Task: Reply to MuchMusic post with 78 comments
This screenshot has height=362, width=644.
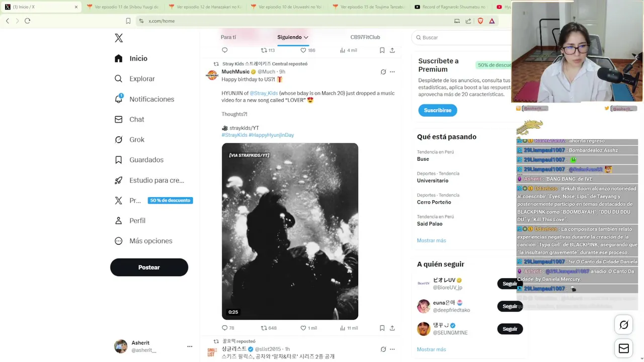Action: [225, 328]
